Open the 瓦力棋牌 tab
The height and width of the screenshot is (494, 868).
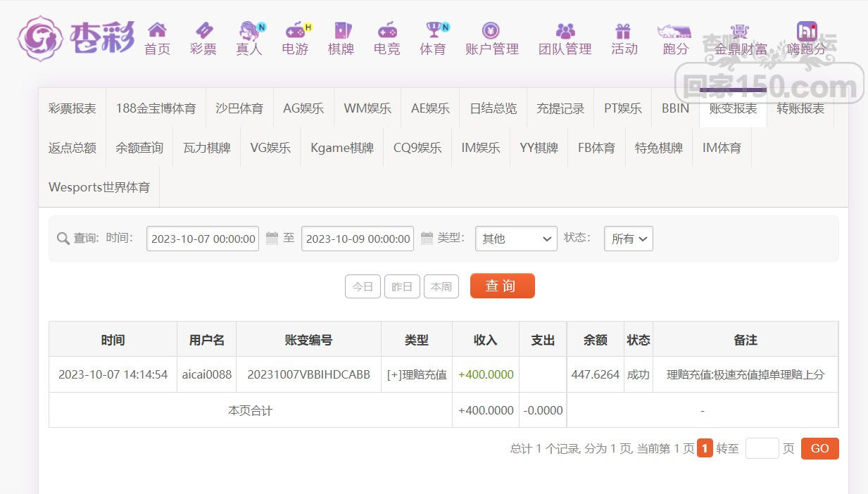pyautogui.click(x=207, y=148)
